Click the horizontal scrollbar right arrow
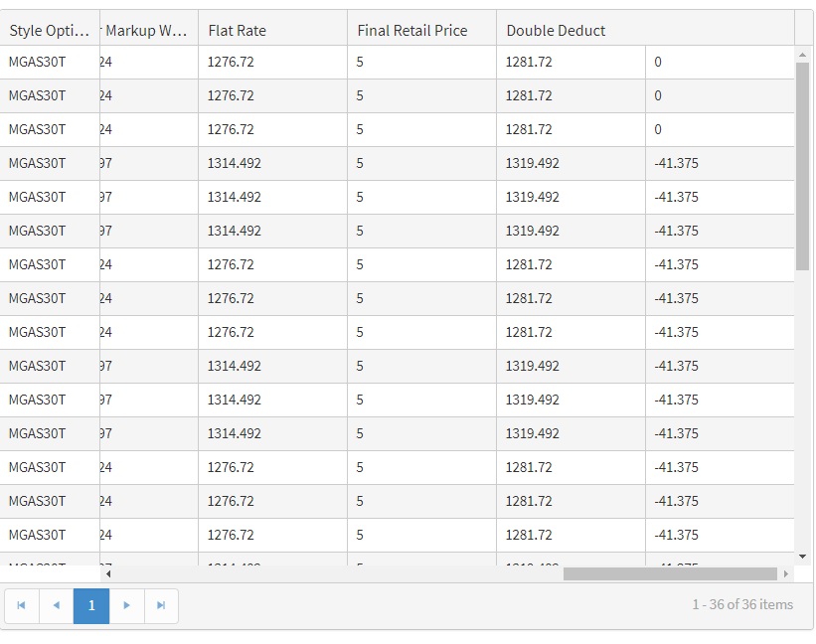816x644 pixels. pyautogui.click(x=786, y=573)
